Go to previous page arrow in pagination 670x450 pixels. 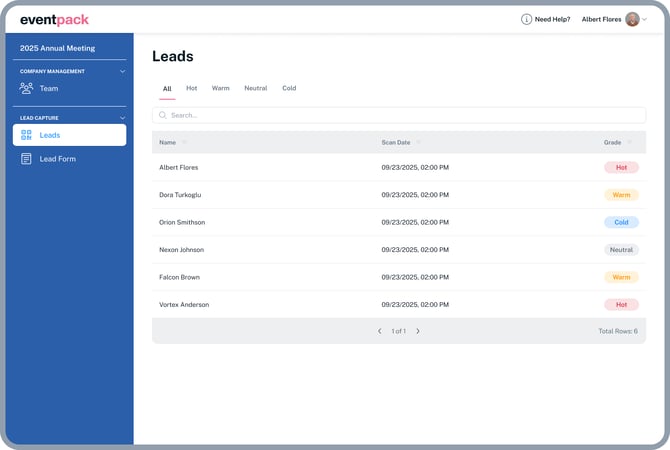(x=380, y=331)
